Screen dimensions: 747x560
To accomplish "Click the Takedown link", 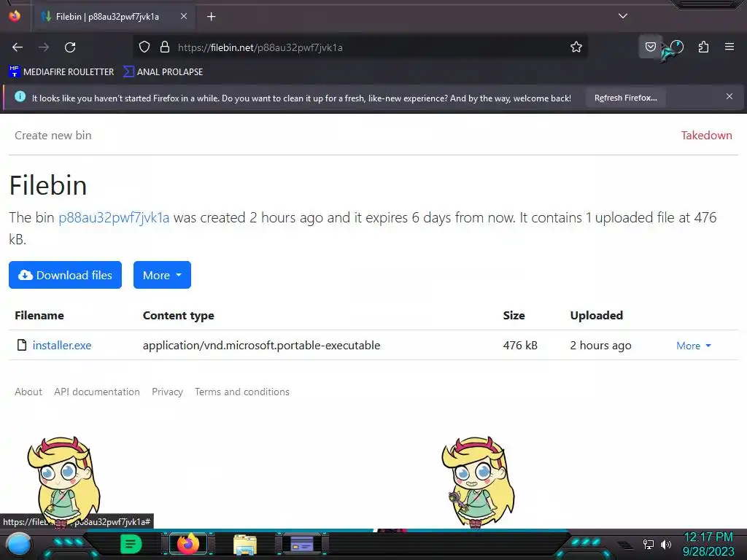I will [x=706, y=136].
